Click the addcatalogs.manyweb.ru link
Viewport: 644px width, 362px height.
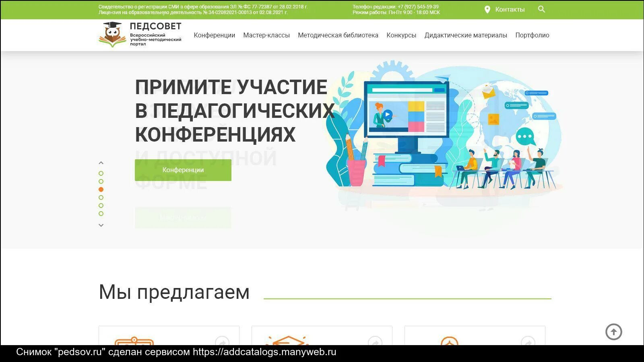pos(261,352)
